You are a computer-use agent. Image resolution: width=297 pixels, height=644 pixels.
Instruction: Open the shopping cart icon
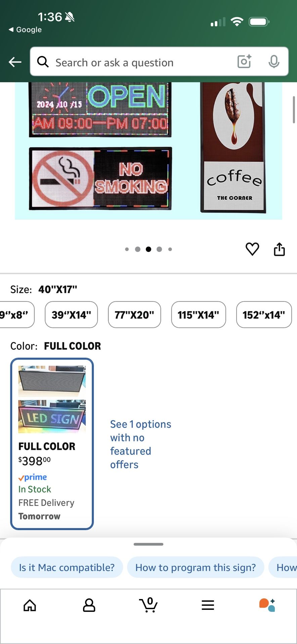point(148,605)
